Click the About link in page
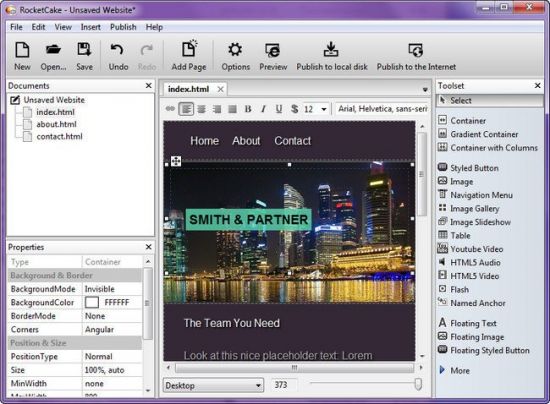 pos(246,141)
